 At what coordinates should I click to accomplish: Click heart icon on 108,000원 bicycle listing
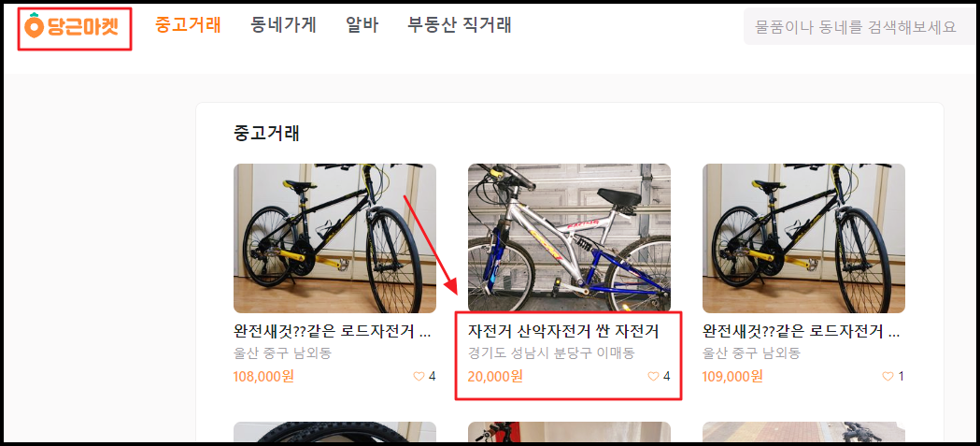tap(419, 377)
